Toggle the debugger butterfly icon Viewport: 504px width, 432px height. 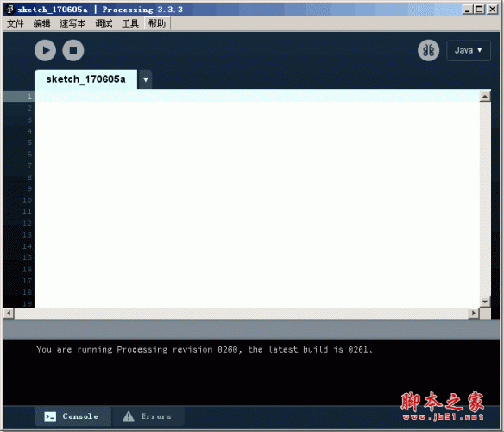[x=428, y=50]
